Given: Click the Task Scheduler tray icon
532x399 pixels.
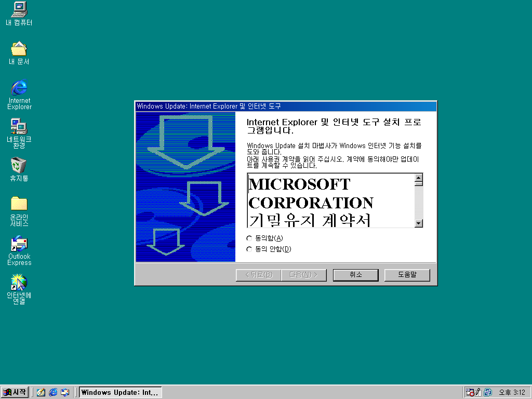Looking at the screenshot, I should (x=470, y=392).
